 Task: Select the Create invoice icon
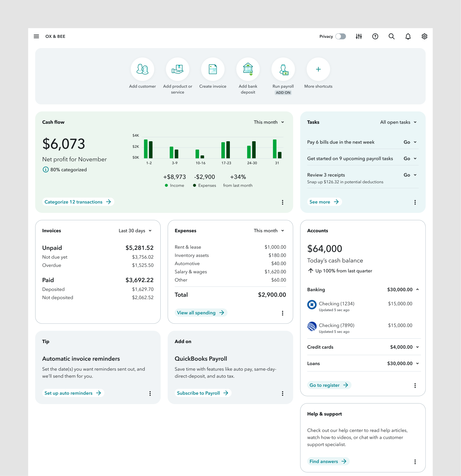point(213,69)
